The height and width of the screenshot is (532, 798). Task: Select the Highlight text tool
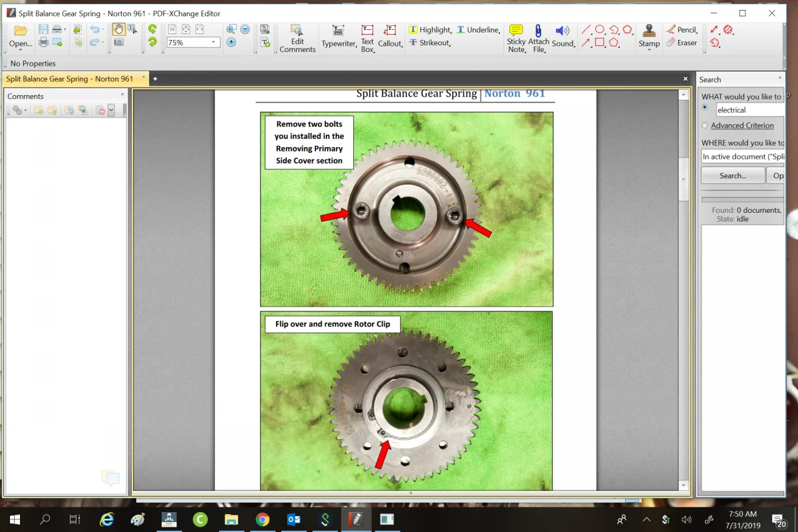click(x=430, y=30)
